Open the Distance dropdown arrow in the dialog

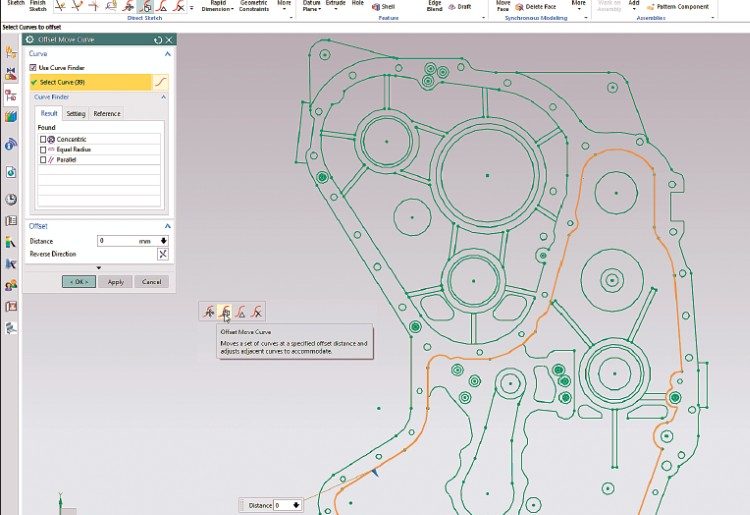[164, 241]
